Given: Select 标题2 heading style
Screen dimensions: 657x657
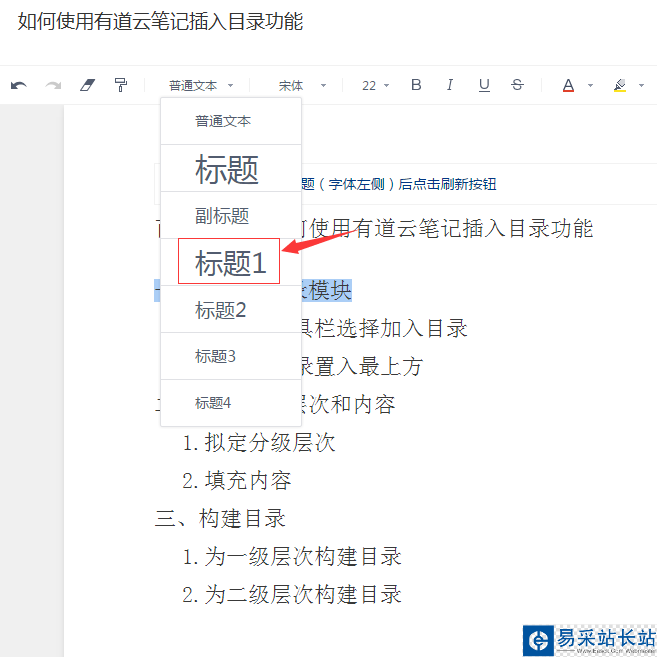Looking at the screenshot, I should pos(231,310).
